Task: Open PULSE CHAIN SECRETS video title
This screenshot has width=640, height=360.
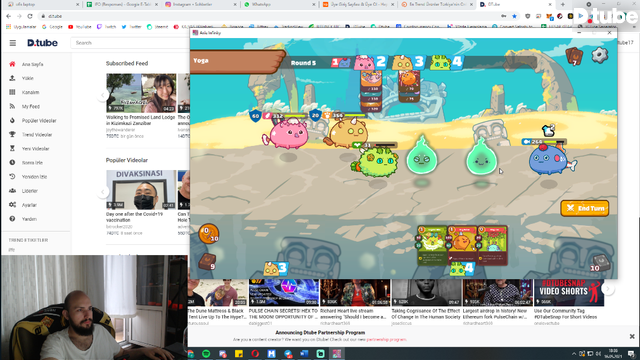Action: pos(283,313)
